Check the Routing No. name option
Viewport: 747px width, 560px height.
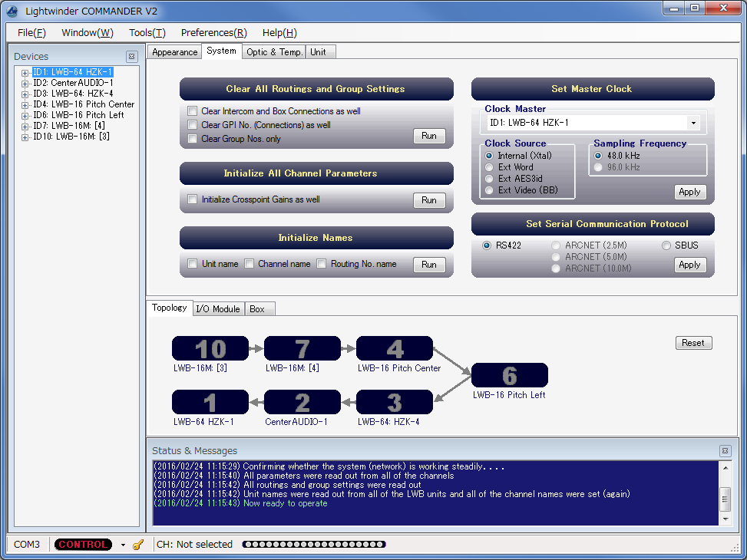[322, 263]
